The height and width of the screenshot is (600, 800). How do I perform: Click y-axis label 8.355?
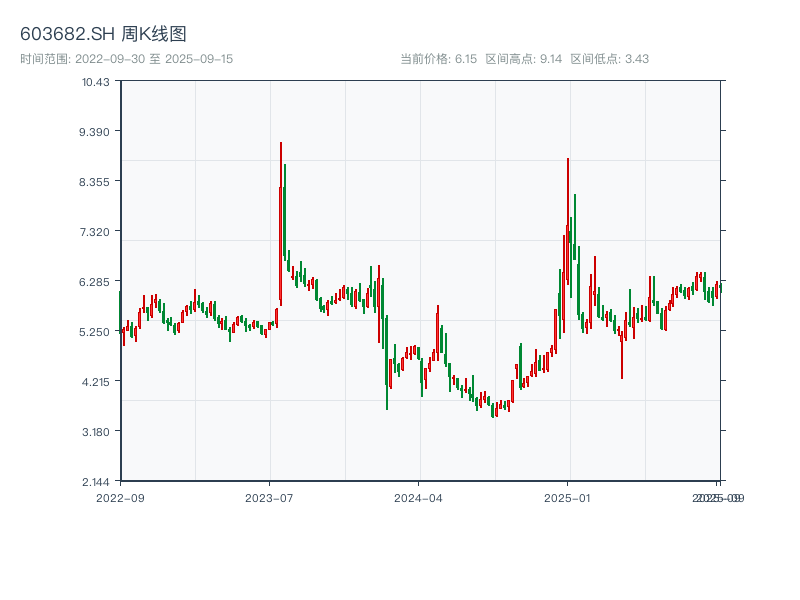pos(94,182)
